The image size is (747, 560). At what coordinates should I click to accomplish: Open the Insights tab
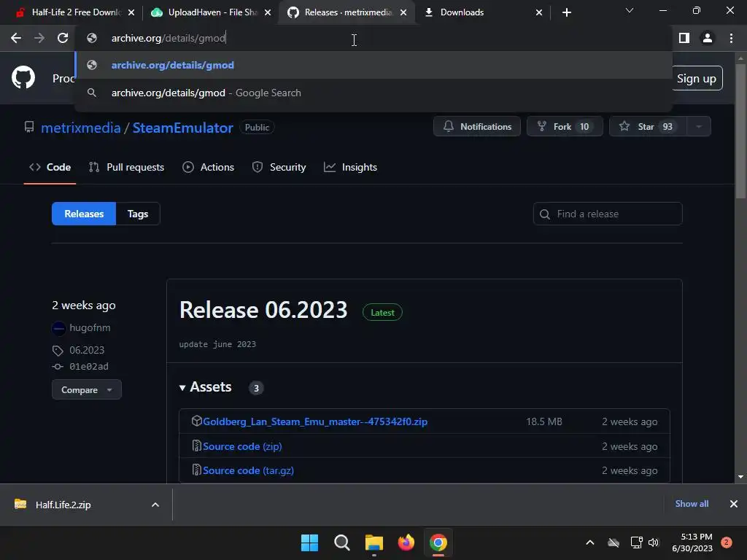pyautogui.click(x=351, y=167)
